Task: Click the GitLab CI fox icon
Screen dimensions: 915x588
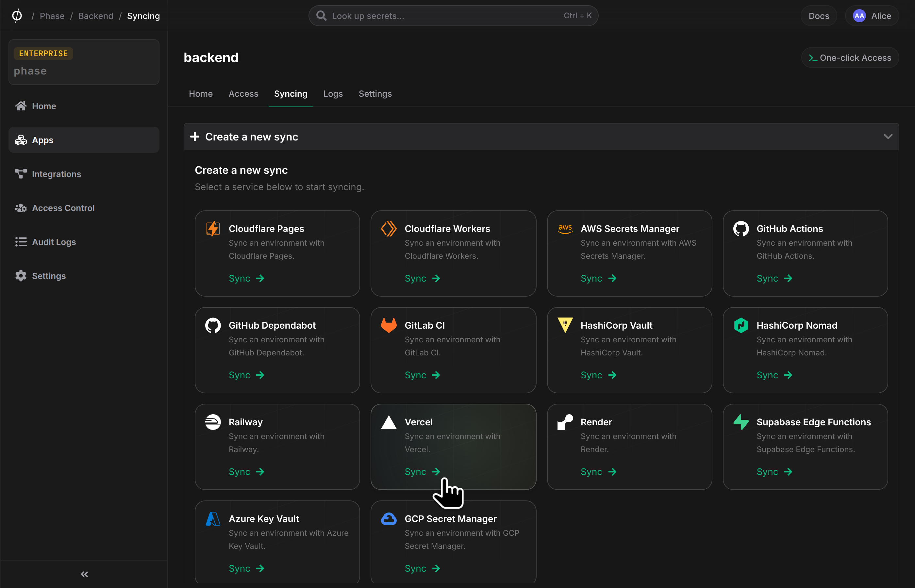Action: (x=389, y=325)
